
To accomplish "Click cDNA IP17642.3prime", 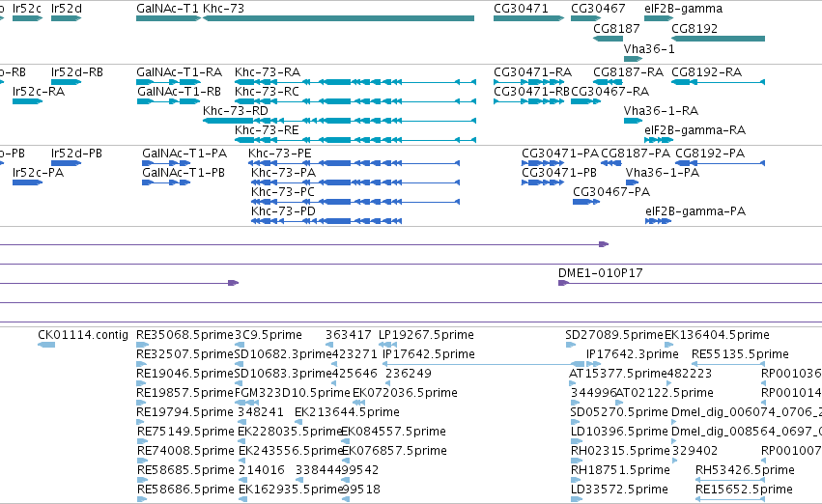I will [x=593, y=364].
